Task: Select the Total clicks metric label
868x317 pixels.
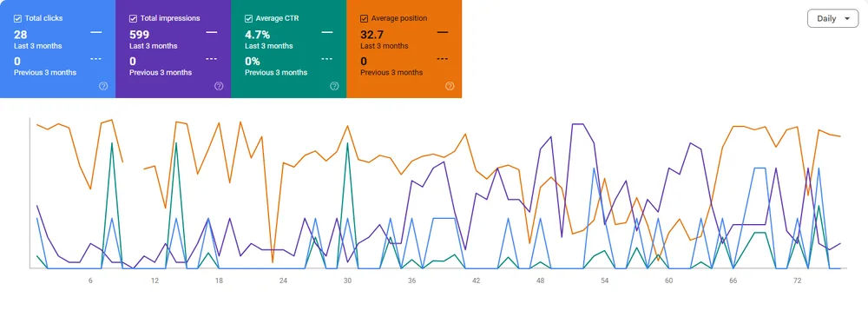Action: [x=43, y=18]
